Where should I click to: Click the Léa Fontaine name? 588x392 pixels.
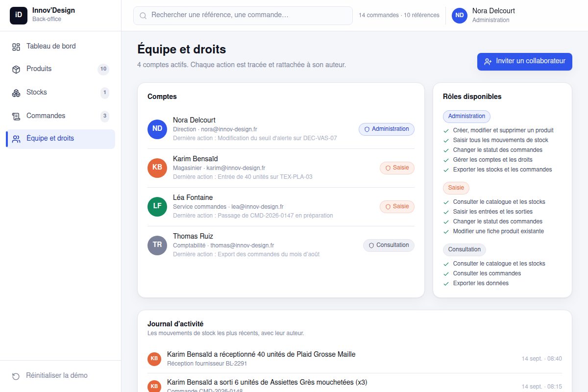[193, 197]
